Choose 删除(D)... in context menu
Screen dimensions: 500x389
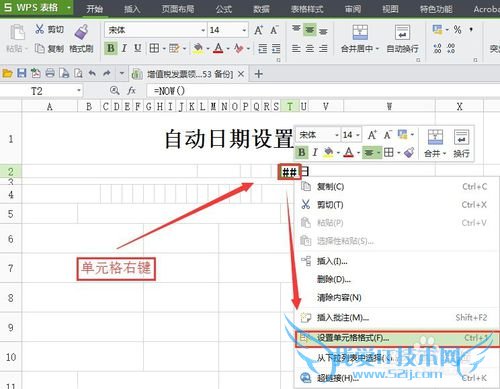tap(396, 279)
